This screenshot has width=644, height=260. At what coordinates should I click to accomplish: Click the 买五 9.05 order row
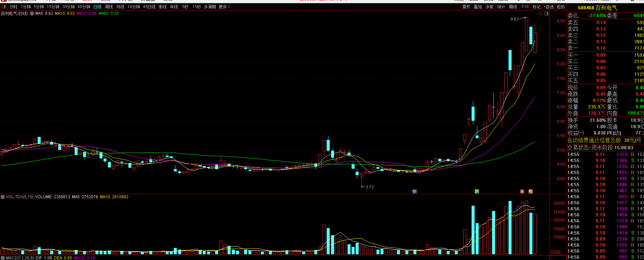click(605, 81)
